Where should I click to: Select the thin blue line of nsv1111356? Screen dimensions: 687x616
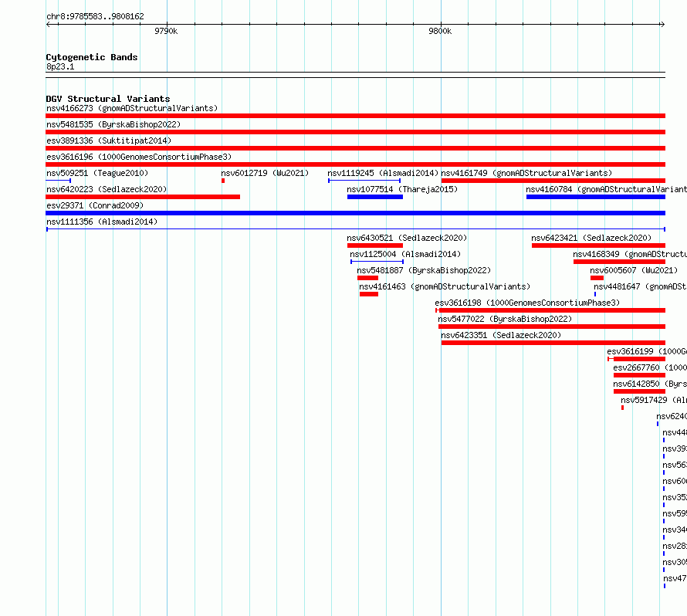[356, 229]
